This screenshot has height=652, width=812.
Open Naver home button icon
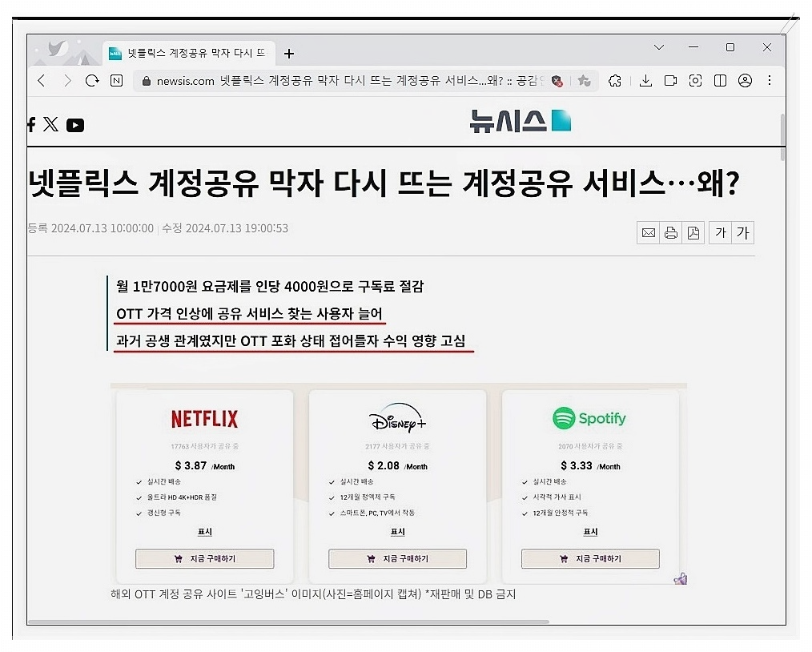click(x=117, y=81)
